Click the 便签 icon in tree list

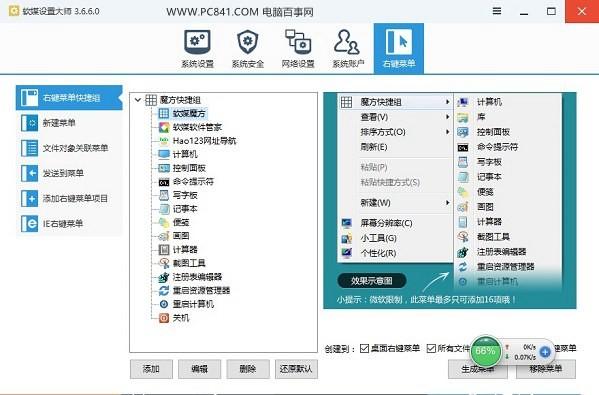[164, 222]
